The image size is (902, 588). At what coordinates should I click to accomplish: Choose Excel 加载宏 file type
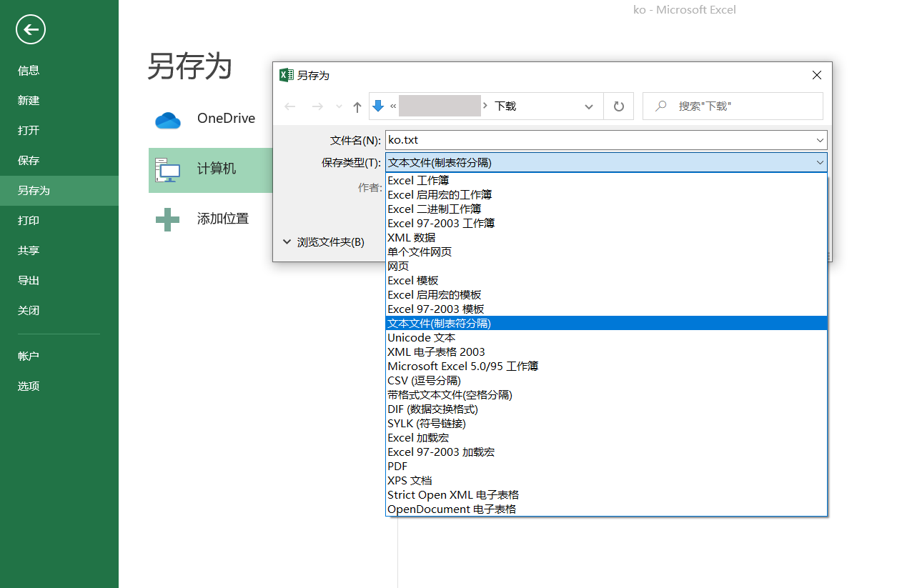click(x=606, y=438)
